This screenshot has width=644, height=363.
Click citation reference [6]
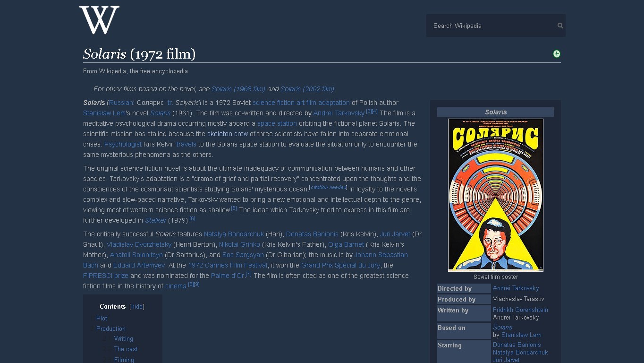[x=192, y=219]
